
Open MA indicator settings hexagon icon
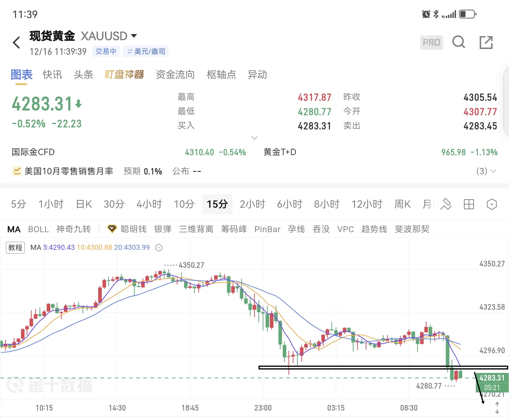[159, 248]
